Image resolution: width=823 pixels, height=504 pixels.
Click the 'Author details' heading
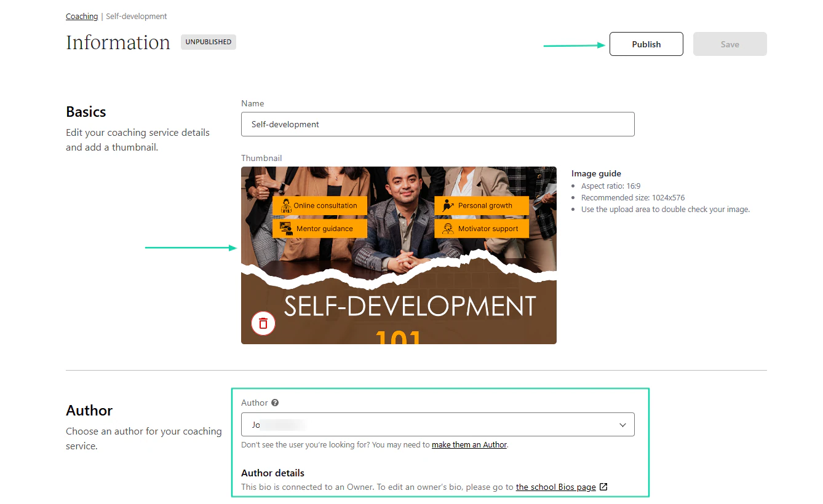272,473
